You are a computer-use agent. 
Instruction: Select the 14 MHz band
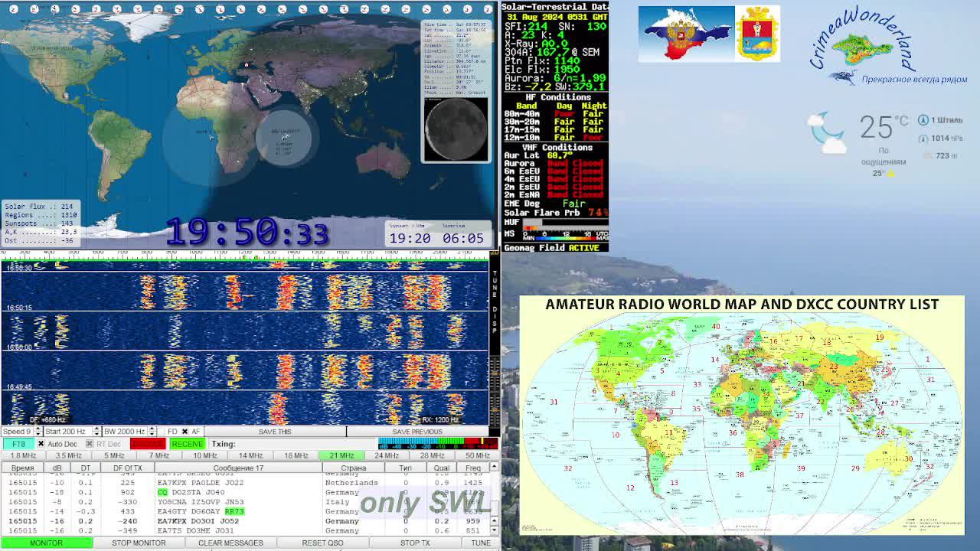(250, 455)
